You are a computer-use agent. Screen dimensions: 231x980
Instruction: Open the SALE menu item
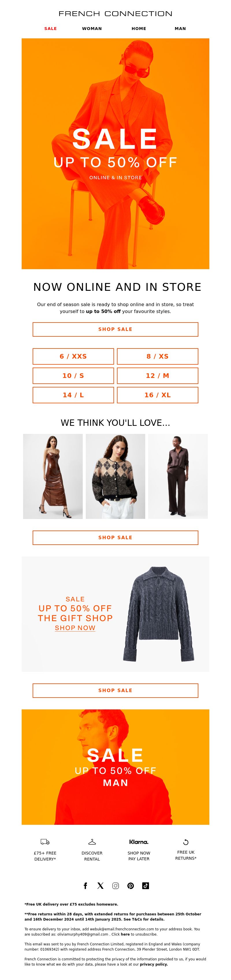51,29
